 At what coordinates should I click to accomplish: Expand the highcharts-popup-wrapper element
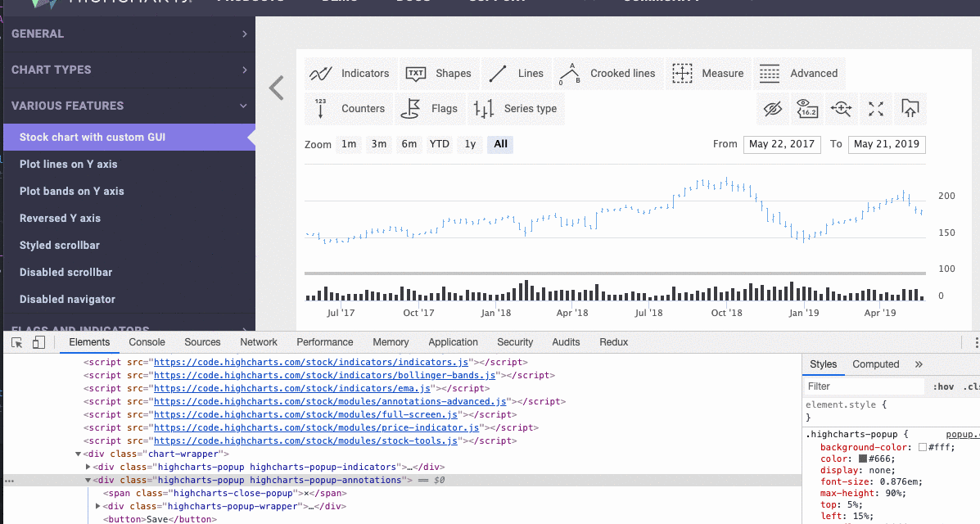[x=98, y=505]
